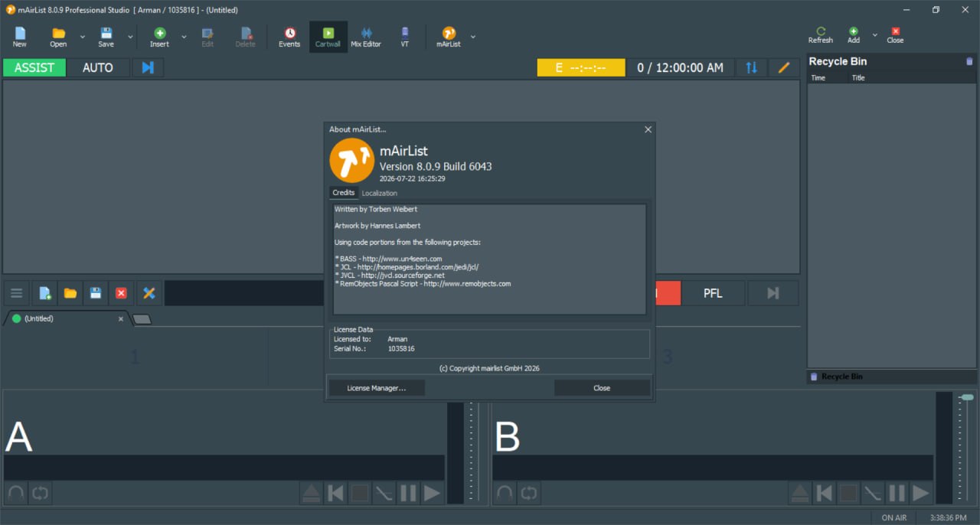Toggle loop on Player B

click(528, 493)
